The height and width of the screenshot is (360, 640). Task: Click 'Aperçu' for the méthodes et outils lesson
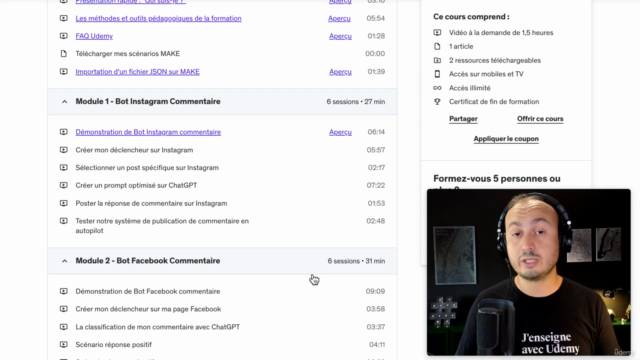point(339,18)
